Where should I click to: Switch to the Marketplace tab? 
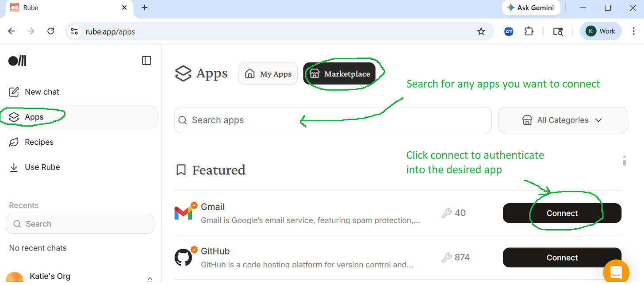tap(339, 73)
